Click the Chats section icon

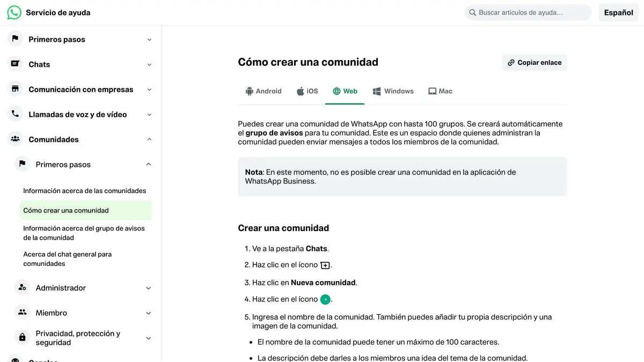(15, 64)
